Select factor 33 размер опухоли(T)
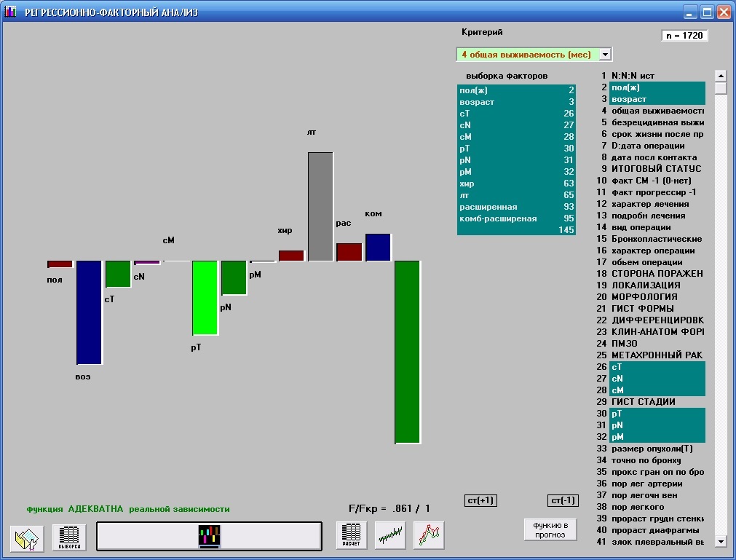 (x=657, y=449)
